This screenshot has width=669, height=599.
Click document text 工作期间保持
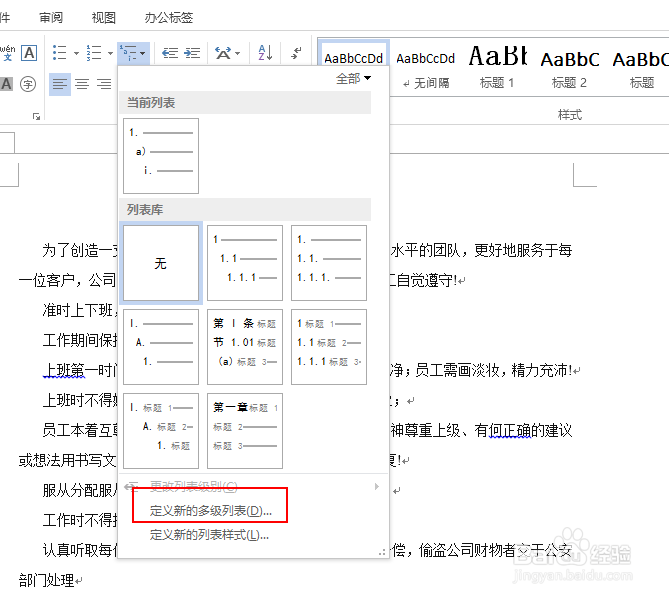tap(80, 340)
